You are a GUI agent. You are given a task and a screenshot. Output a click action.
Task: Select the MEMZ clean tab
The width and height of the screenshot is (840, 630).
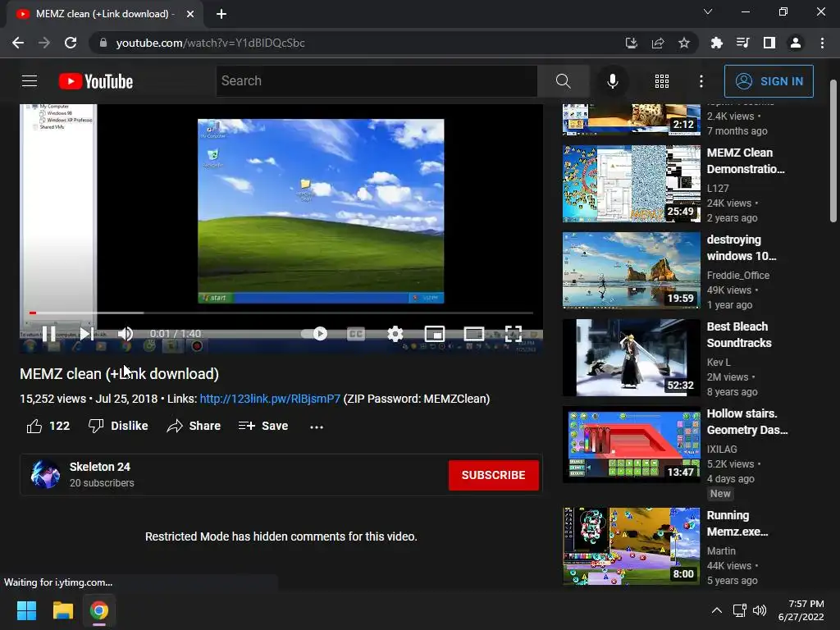pos(105,14)
